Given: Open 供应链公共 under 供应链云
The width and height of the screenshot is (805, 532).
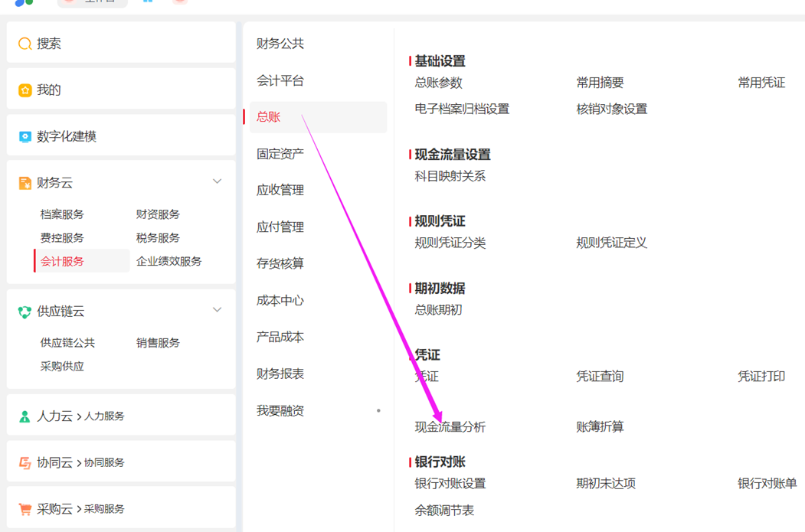Looking at the screenshot, I should click(x=67, y=343).
